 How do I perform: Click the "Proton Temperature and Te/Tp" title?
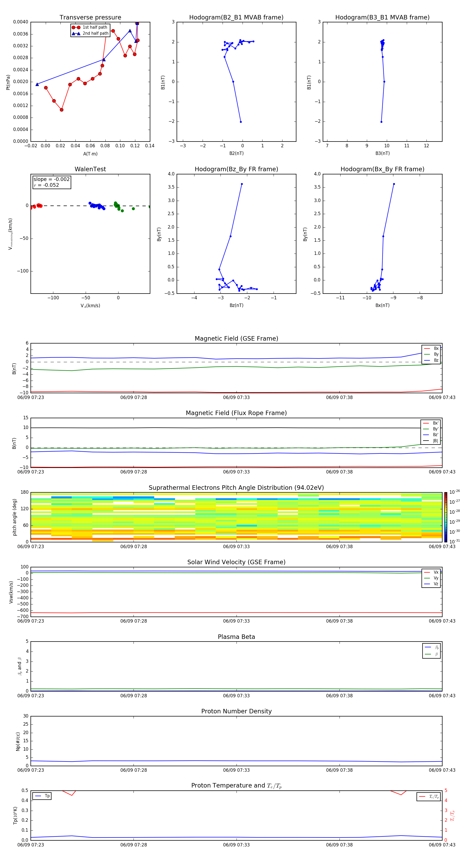pos(236,786)
